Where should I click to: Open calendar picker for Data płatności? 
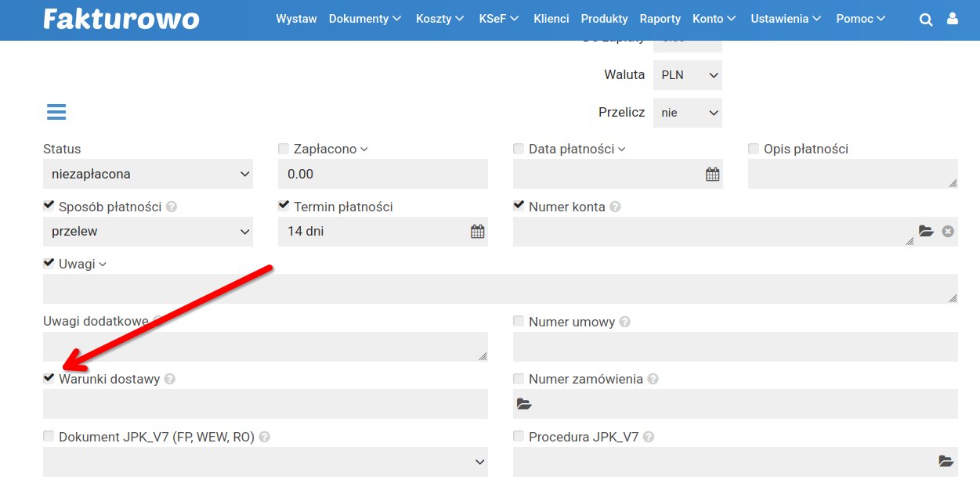click(712, 175)
